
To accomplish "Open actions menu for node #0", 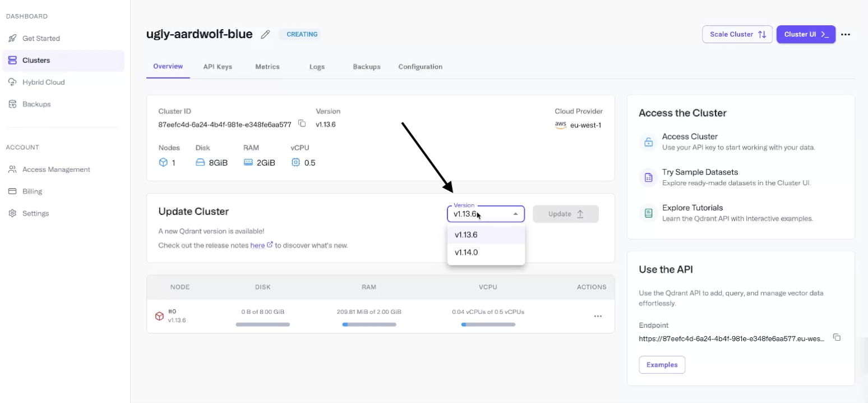I will [x=598, y=316].
